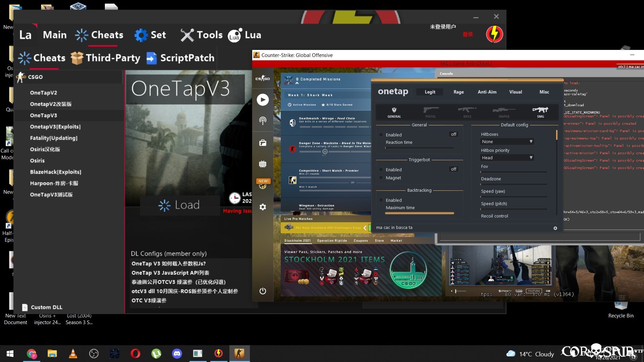The height and width of the screenshot is (362, 644).
Task: Click the Load button for OneTapV3
Action: pos(179,205)
